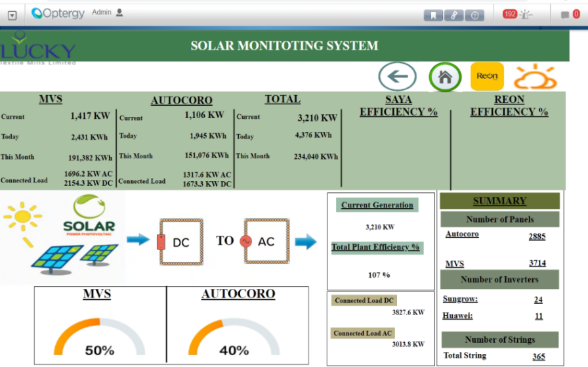Image resolution: width=588 pixels, height=367 pixels.
Task: Open the help question mark icon
Action: click(474, 15)
